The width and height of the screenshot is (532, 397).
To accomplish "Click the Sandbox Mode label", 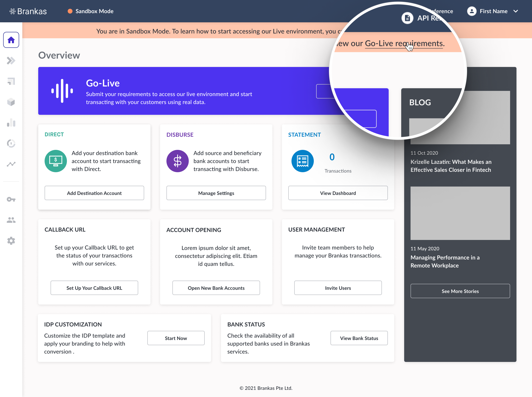I will pos(94,11).
